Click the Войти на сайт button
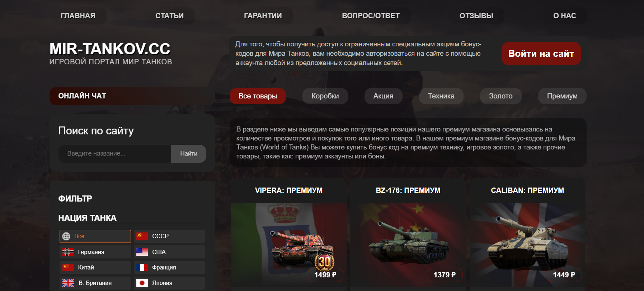644x291 pixels. point(541,54)
